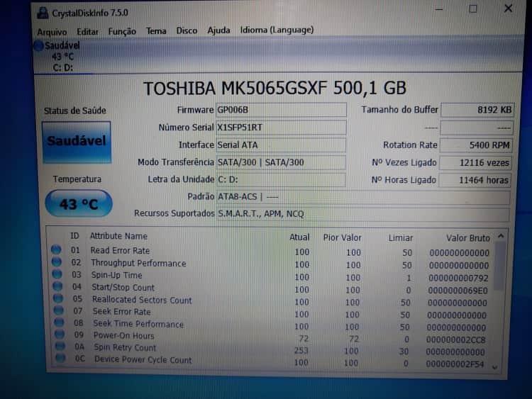
Task: Select the Spin-Up Time row text
Action: pyautogui.click(x=117, y=275)
